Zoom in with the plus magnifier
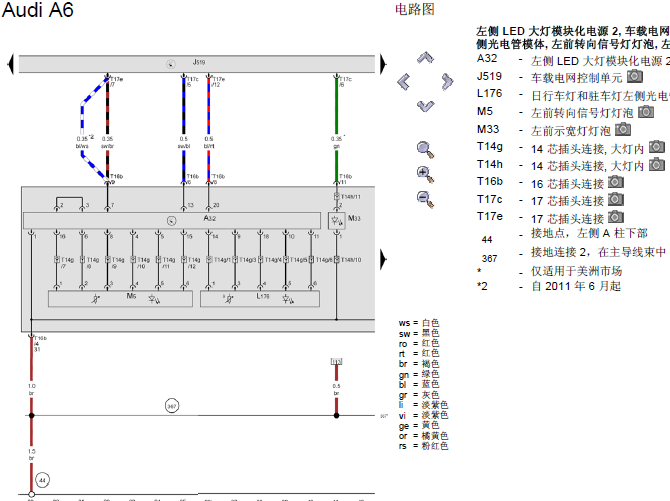This screenshot has width=670, height=501. tap(425, 174)
